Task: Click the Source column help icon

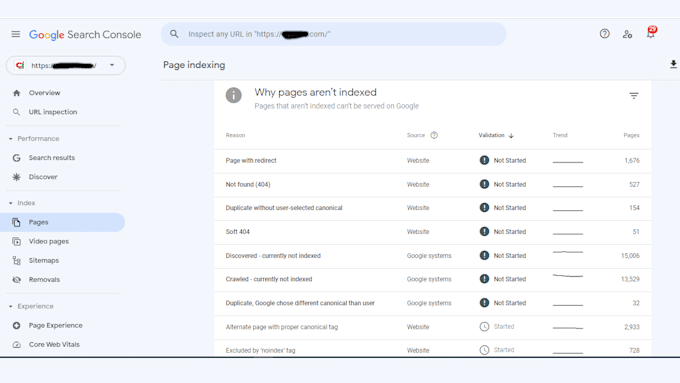Action: coord(434,135)
